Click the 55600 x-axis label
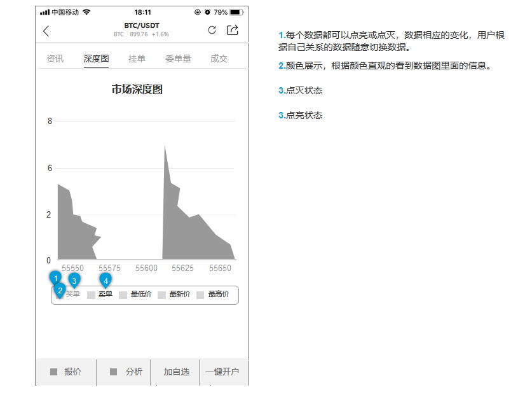The width and height of the screenshot is (532, 404). 147,268
